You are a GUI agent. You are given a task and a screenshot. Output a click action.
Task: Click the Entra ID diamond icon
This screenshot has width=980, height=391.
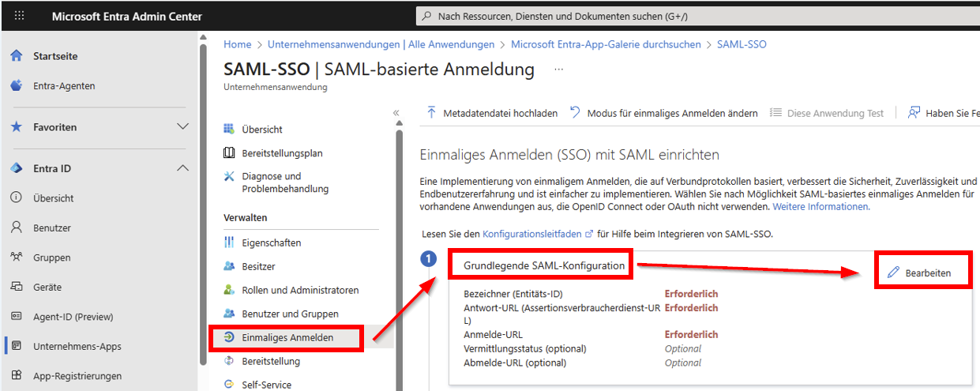pyautogui.click(x=16, y=168)
